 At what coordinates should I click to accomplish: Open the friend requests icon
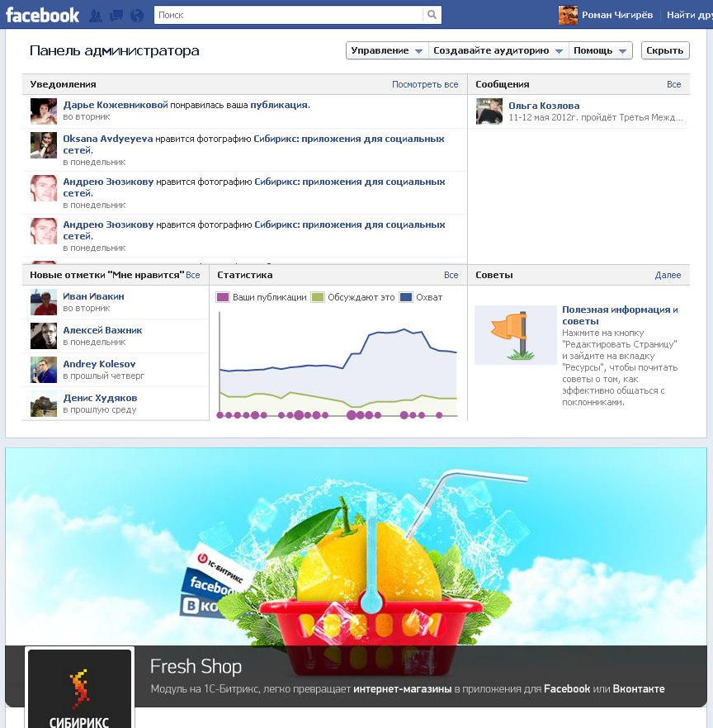[x=96, y=16]
